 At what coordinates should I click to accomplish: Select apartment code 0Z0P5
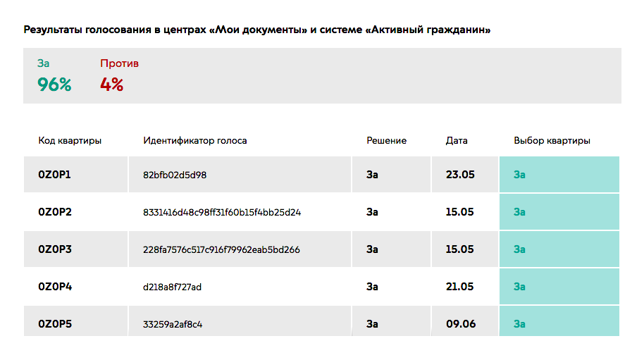[x=55, y=324]
